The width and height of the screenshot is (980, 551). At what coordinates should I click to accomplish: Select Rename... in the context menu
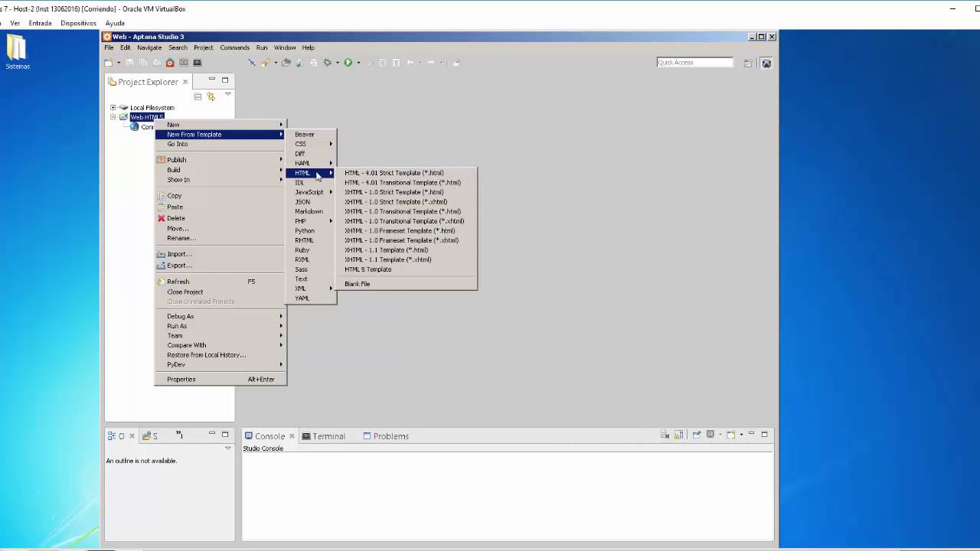(x=220, y=238)
